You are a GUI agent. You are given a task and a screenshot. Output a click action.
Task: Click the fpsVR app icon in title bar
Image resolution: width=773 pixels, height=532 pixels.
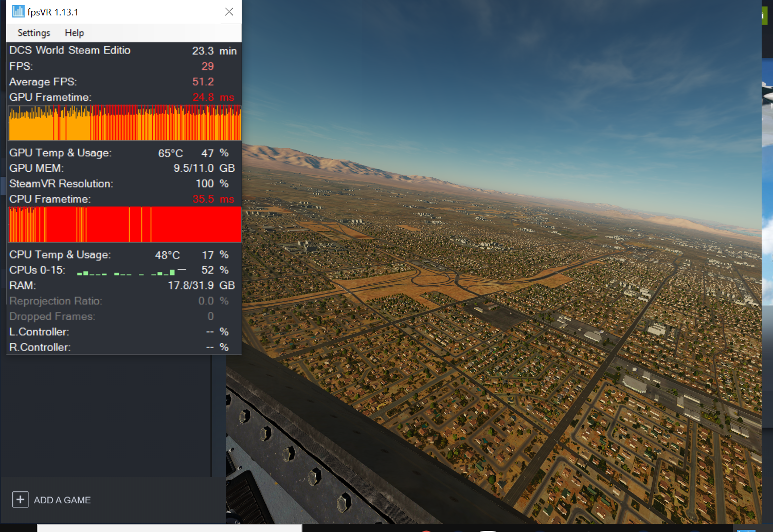click(18, 11)
